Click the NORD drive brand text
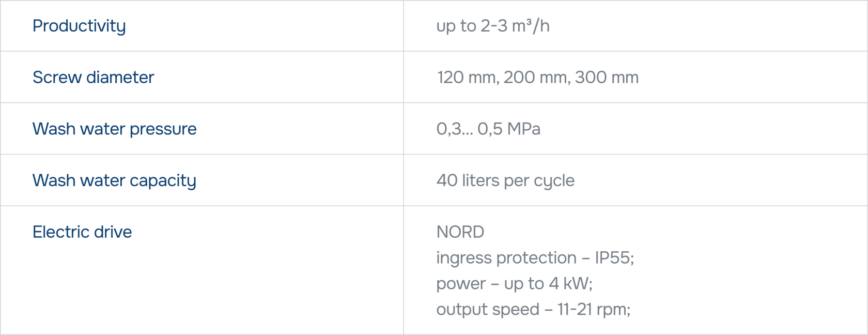868x335 pixels. pyautogui.click(x=460, y=232)
